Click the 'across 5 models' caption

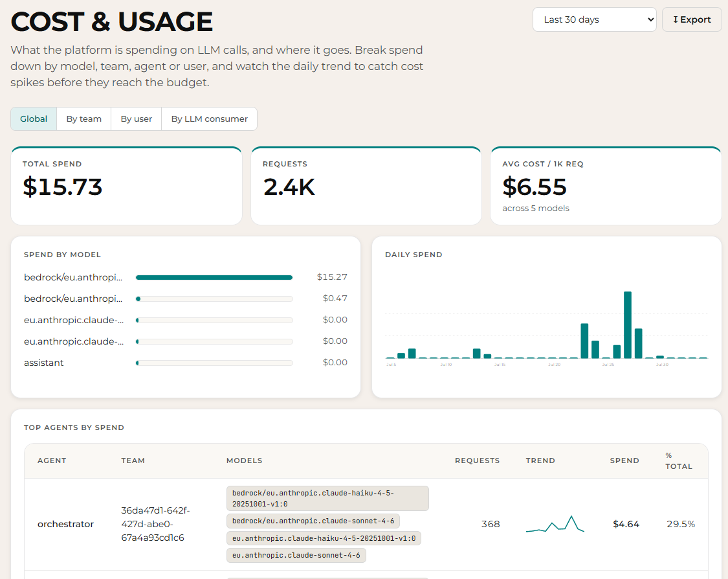[536, 208]
